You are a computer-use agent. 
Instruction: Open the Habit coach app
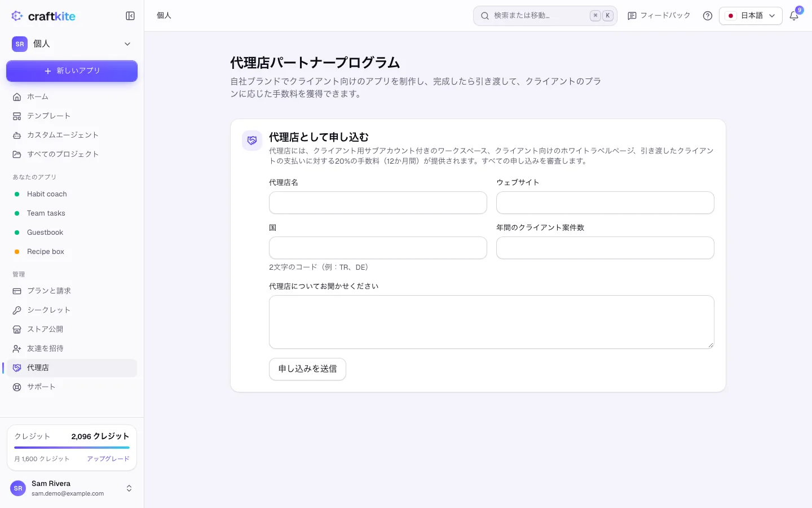tap(72, 194)
